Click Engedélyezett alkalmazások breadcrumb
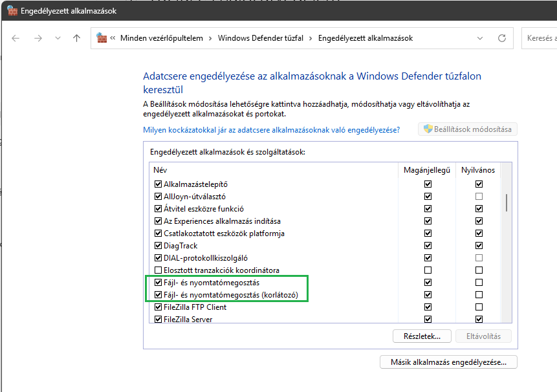The image size is (557, 392). pos(365,38)
